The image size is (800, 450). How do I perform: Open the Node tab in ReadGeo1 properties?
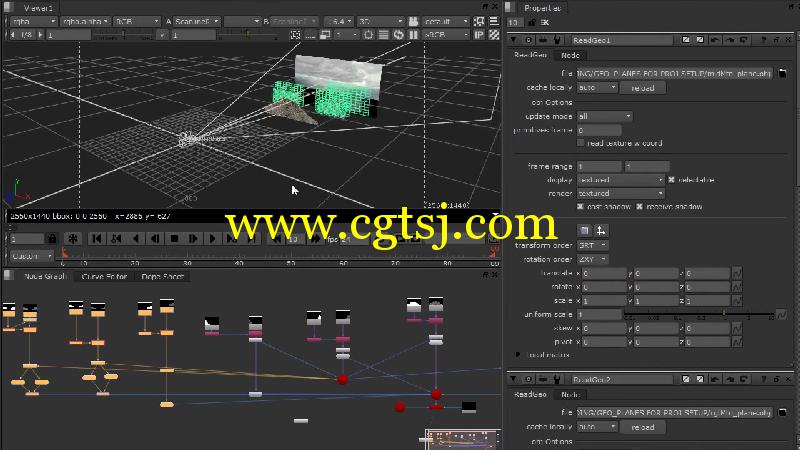[570, 55]
